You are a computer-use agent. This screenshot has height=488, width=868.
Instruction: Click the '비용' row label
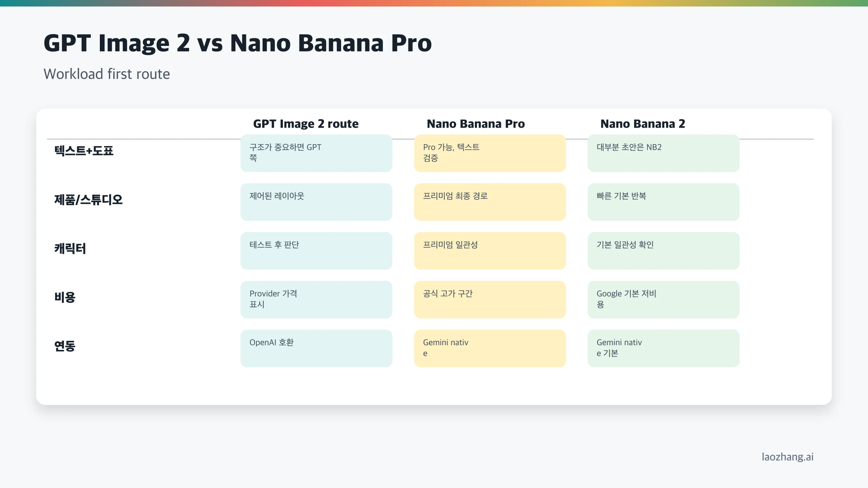65,297
